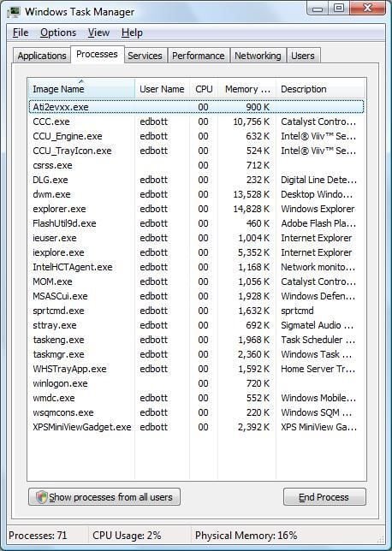Select the CCC.exe process
Screen dimensions: 392x551
196,121
